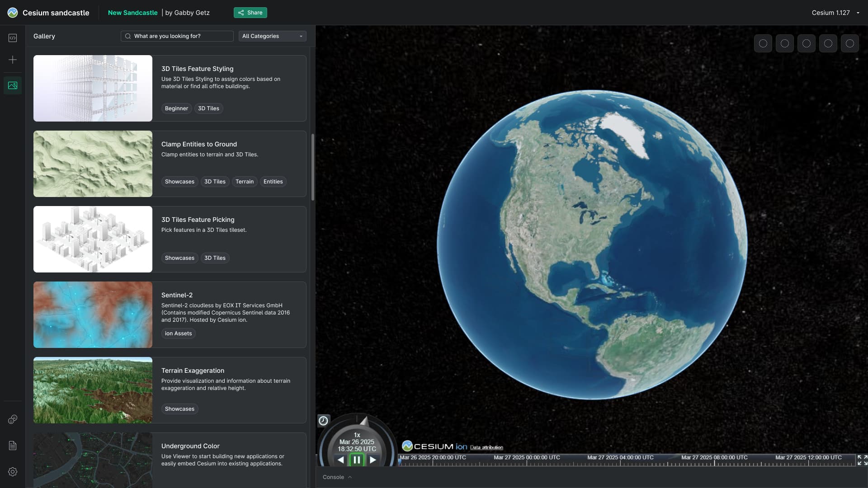Click the Beginner tag on Feature Styling card

pos(176,108)
